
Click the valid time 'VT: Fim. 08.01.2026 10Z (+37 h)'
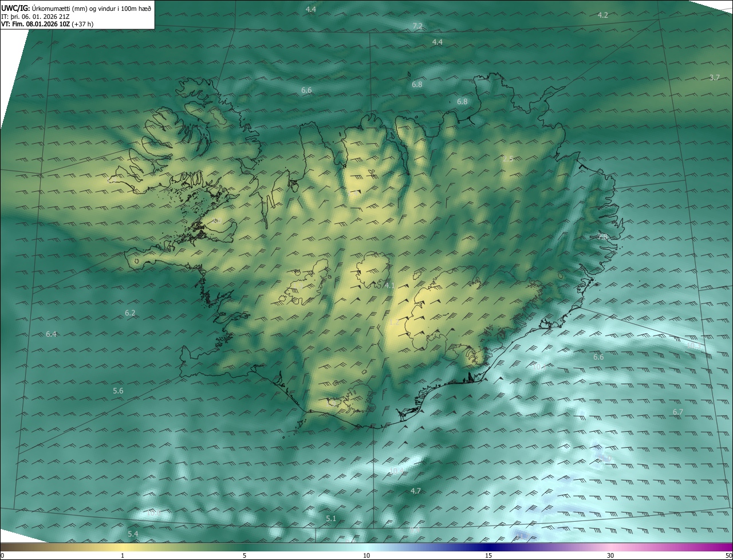coord(48,24)
